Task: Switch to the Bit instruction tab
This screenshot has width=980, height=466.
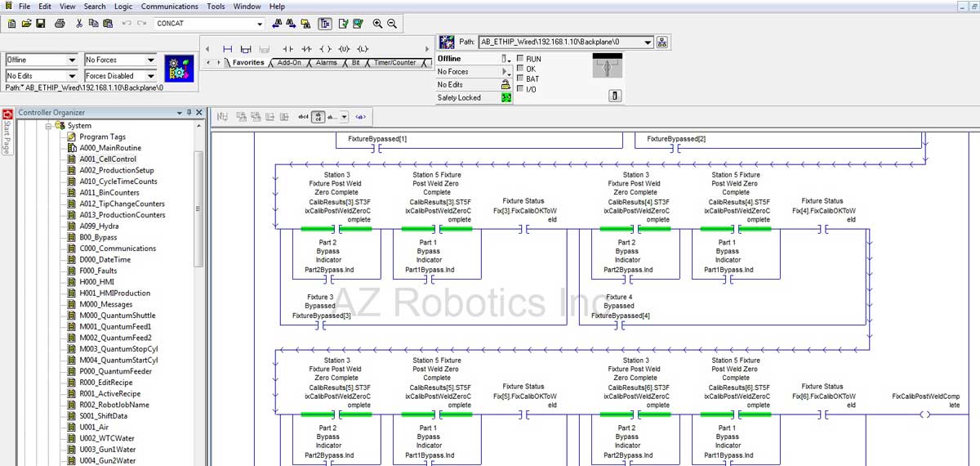Action: pyautogui.click(x=355, y=63)
